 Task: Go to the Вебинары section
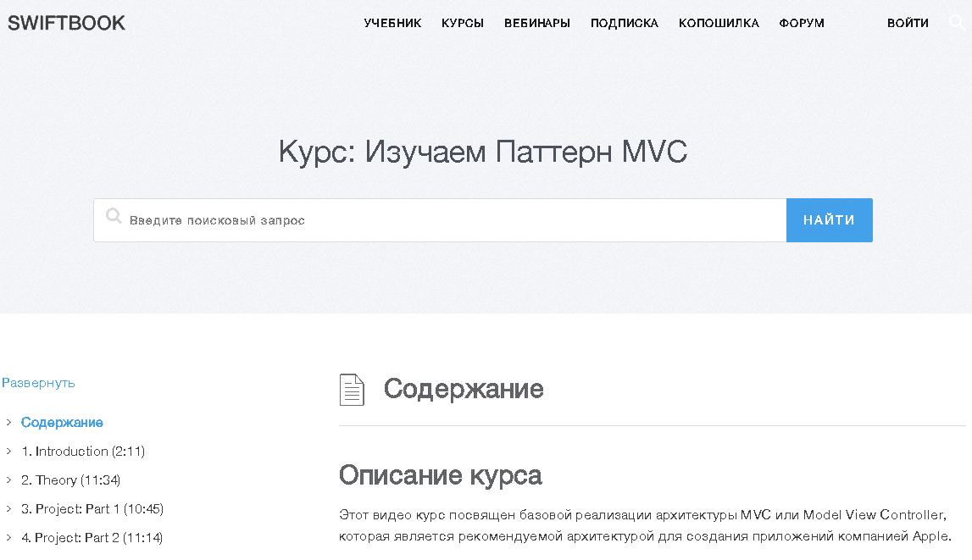coord(537,23)
